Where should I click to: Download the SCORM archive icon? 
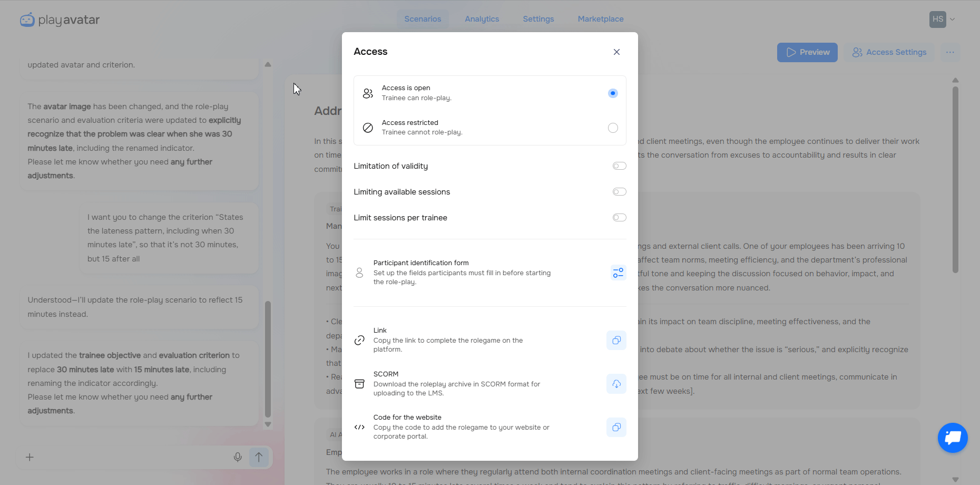616,384
